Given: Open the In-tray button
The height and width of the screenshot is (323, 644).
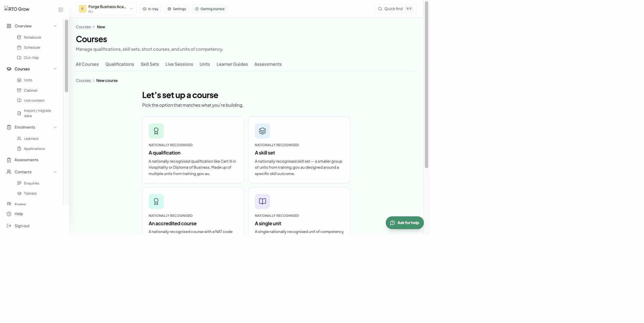Looking at the screenshot, I should click(150, 9).
